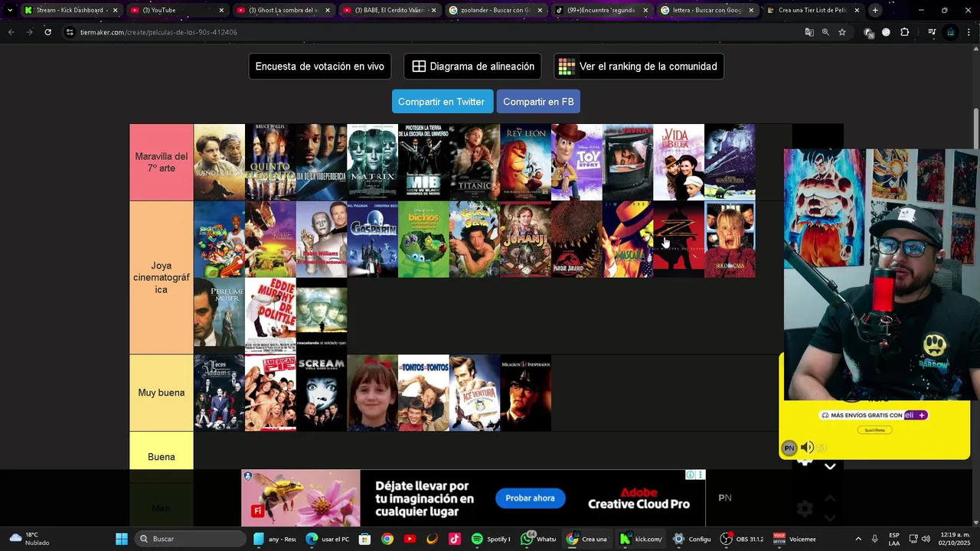Select the Buena tier label
Viewport: 980px width, 551px height.
162,457
